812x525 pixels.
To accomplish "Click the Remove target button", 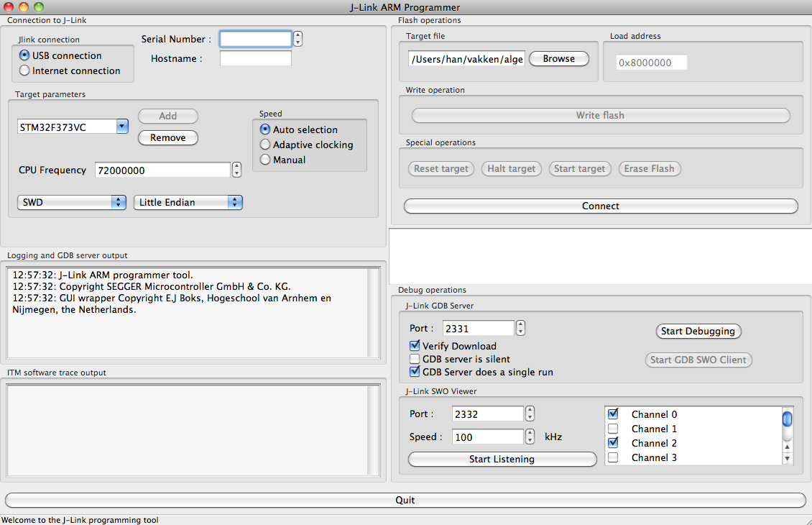I will 167,137.
